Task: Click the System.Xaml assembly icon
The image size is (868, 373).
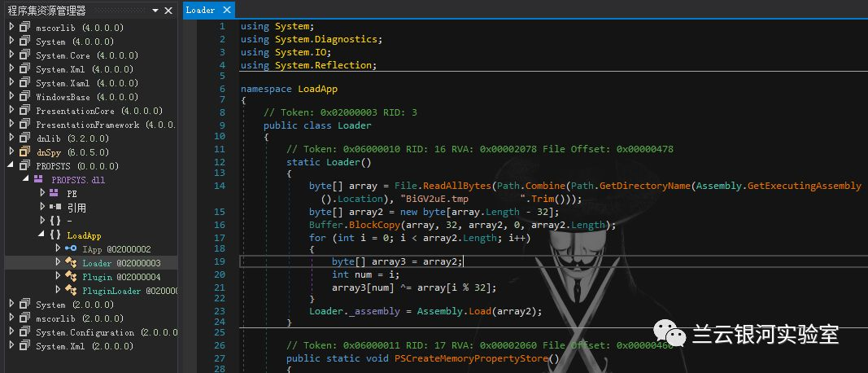Action: (x=24, y=82)
